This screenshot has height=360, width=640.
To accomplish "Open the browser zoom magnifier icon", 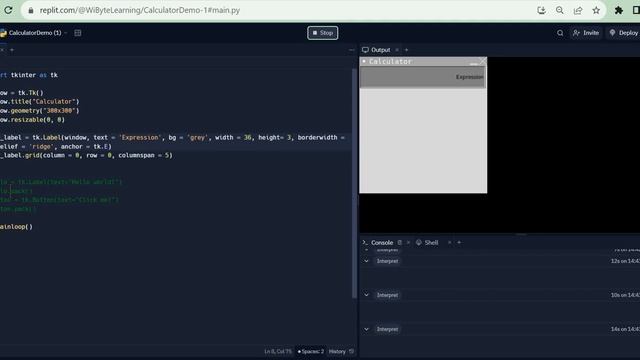I will click(560, 10).
